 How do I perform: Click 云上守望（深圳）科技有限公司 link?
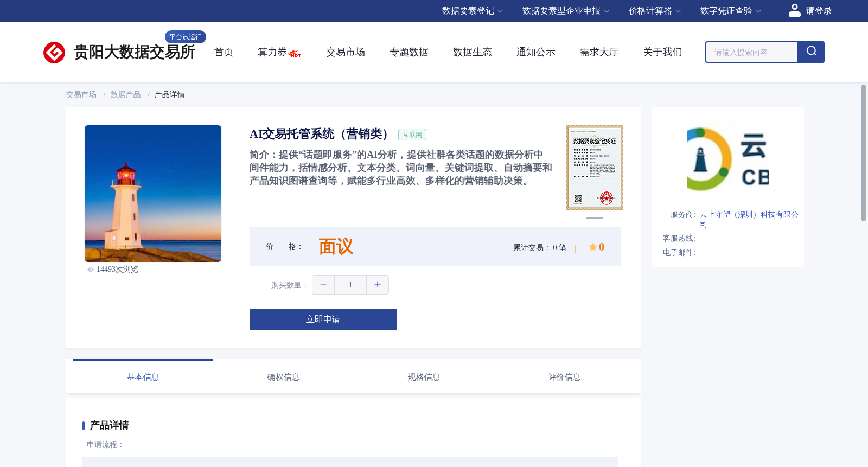749,219
